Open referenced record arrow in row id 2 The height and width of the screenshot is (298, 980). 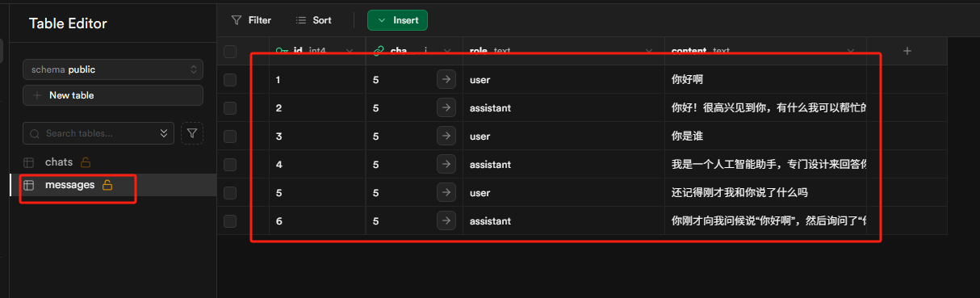pos(446,108)
